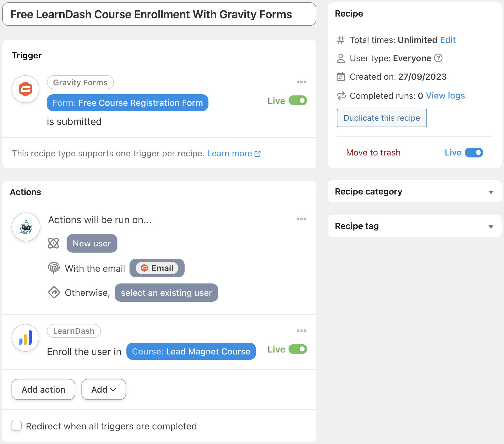Click the LearnDash label pill
This screenshot has width=504, height=444.
click(74, 331)
